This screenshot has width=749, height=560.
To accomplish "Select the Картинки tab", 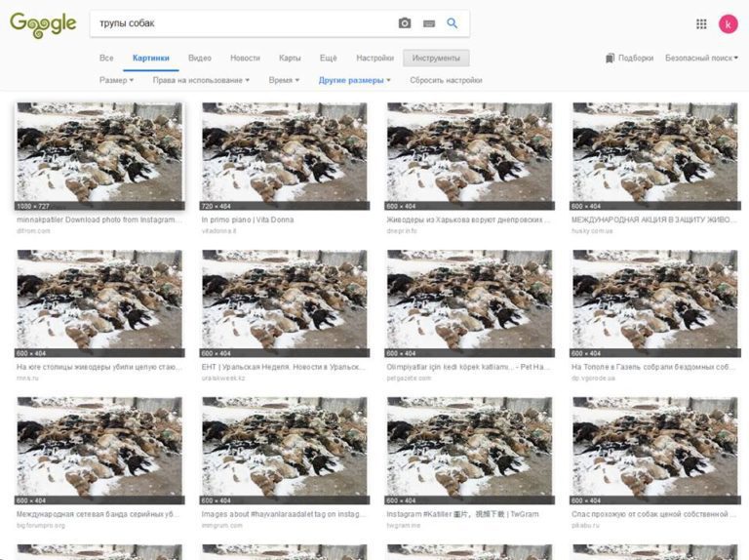I will click(151, 58).
